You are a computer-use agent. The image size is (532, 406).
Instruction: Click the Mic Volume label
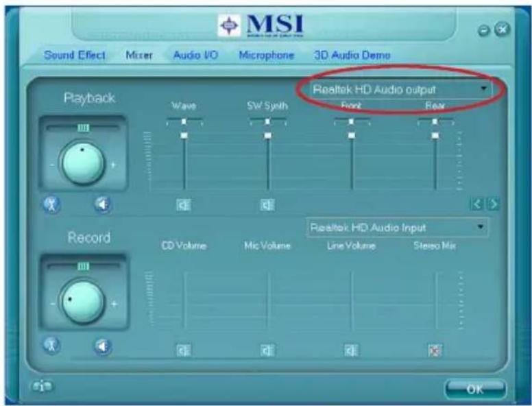pyautogui.click(x=267, y=246)
